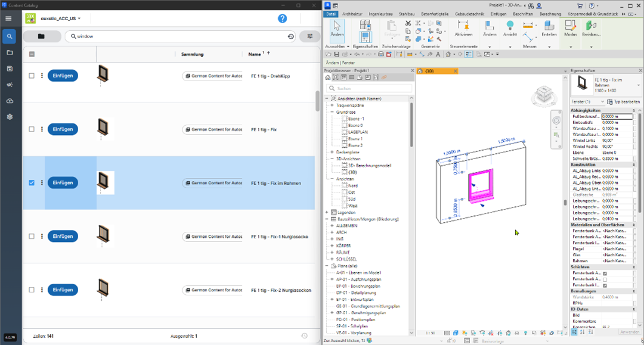Viewport: 644px width, 345px height.
Task: Toggle the select-all checkbox in table header
Action: tap(32, 54)
